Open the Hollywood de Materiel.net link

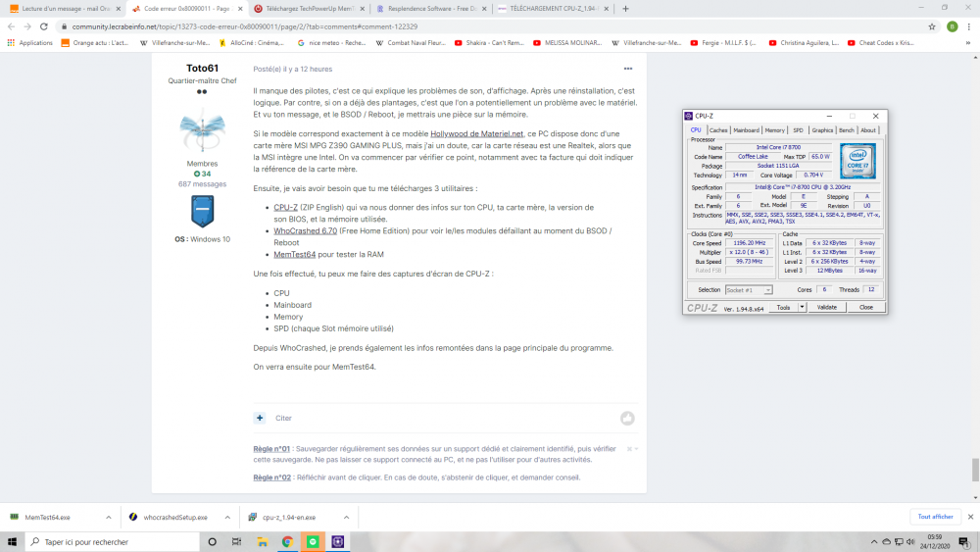477,133
